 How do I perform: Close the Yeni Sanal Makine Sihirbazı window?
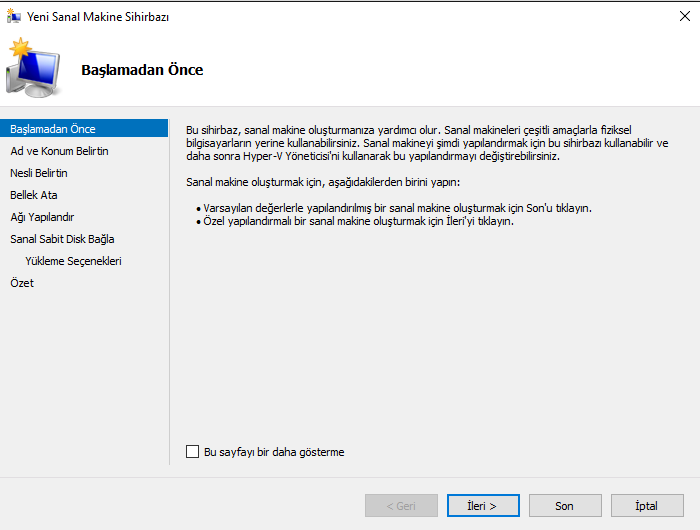click(x=684, y=17)
